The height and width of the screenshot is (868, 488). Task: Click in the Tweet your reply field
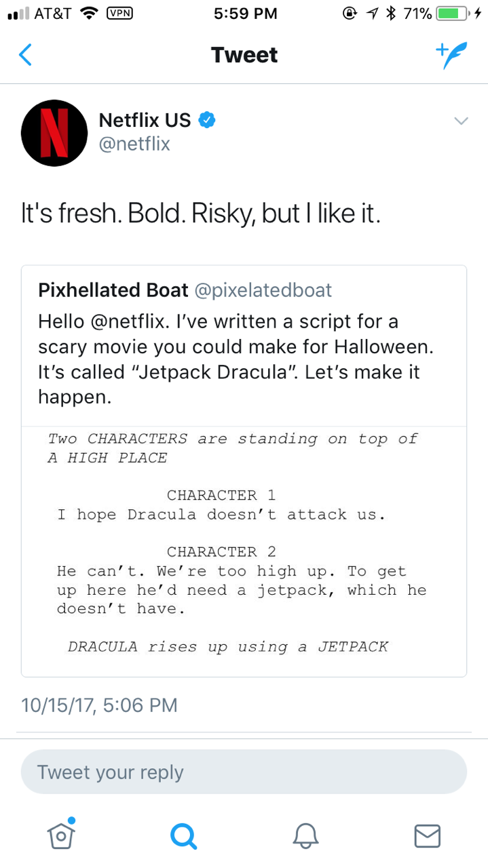[x=244, y=772]
